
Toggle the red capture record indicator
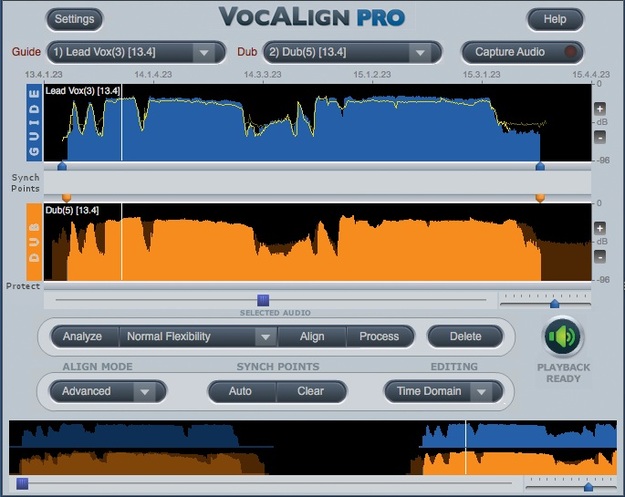(x=570, y=52)
